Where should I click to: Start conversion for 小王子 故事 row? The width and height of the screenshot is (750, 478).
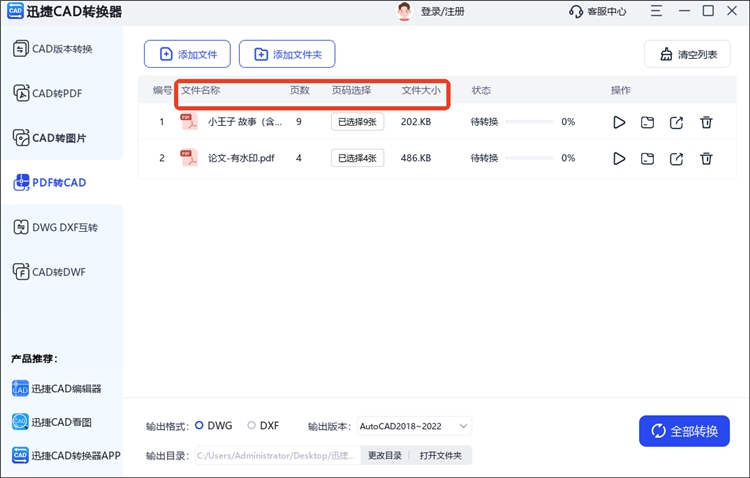point(619,122)
